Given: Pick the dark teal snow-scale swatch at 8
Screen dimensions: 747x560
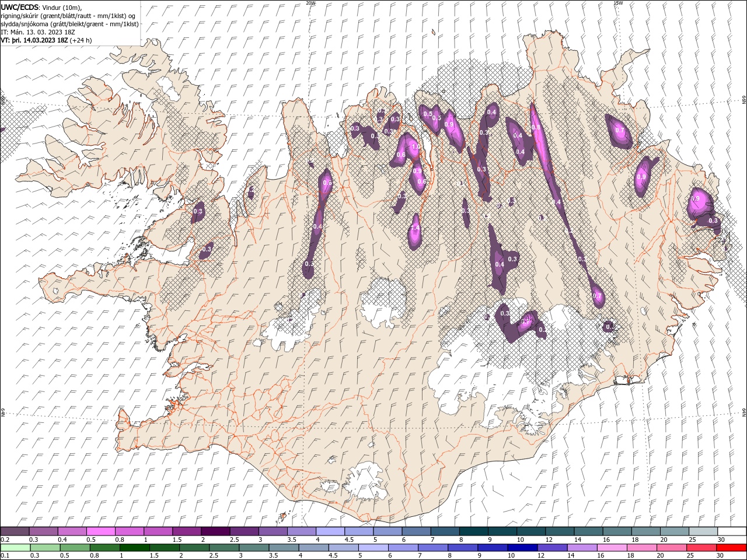Looking at the screenshot, I should 473,531.
